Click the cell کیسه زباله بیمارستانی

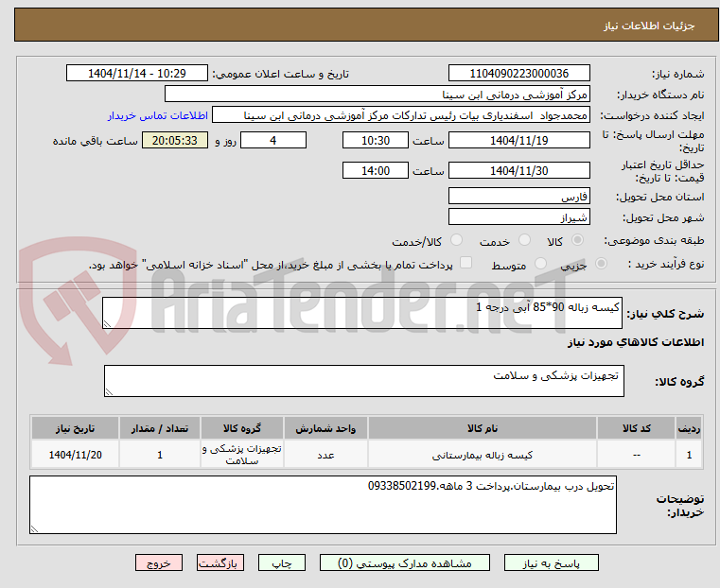pos(483,455)
